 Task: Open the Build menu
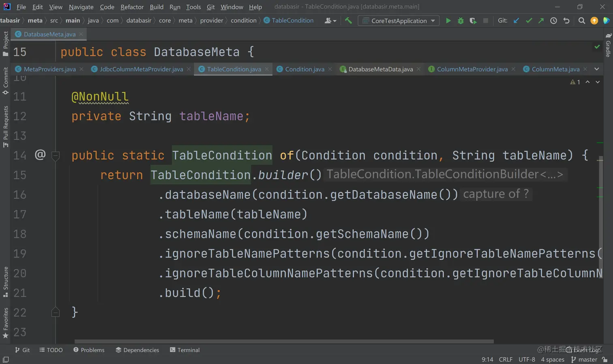[156, 7]
